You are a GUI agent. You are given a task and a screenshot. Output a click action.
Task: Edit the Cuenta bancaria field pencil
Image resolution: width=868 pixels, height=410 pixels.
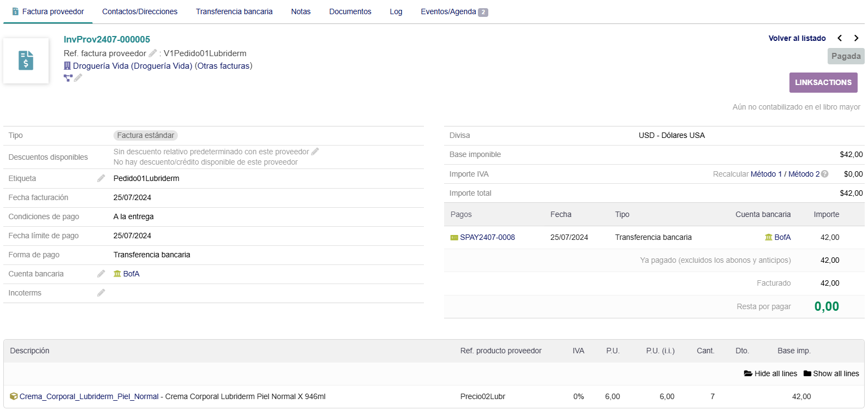point(101,274)
